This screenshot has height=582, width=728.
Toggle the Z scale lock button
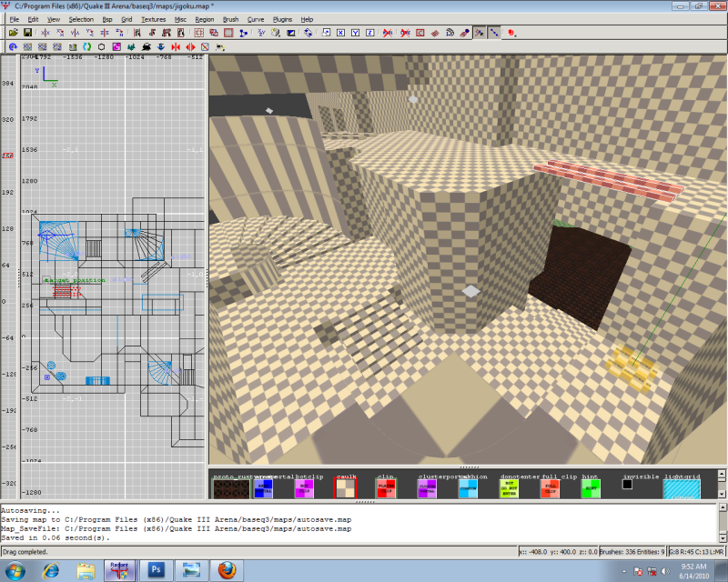click(x=370, y=33)
